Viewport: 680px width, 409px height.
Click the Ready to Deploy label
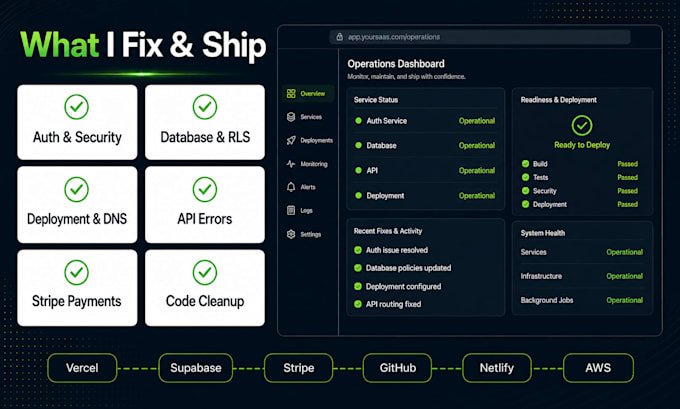point(582,145)
